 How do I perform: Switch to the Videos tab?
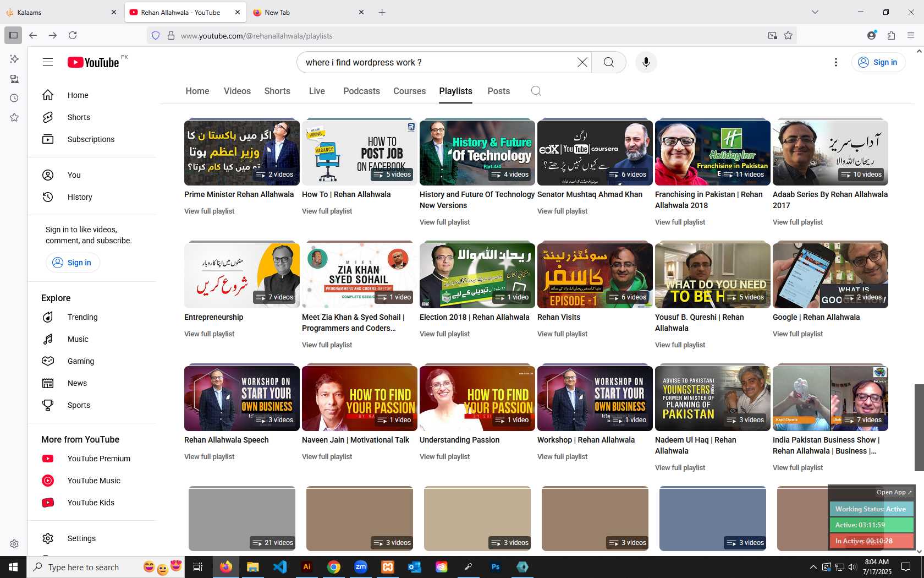(x=237, y=91)
